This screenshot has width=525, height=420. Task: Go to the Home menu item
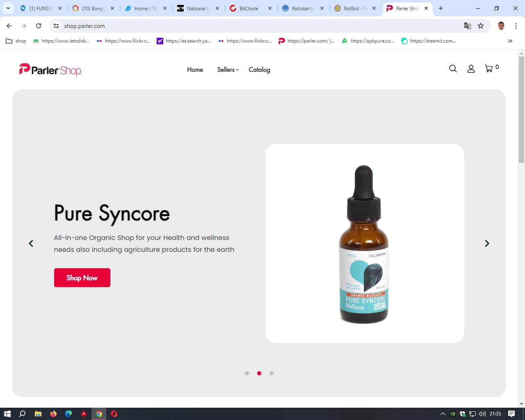195,70
